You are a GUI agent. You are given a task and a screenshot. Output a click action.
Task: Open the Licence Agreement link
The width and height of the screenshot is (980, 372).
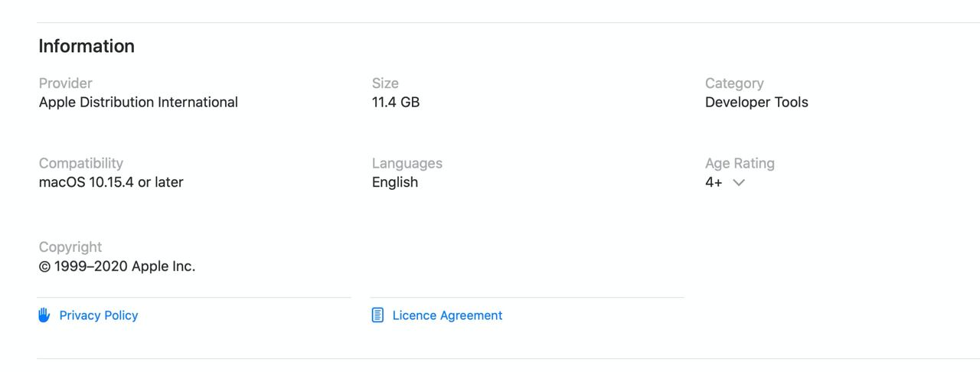447,315
